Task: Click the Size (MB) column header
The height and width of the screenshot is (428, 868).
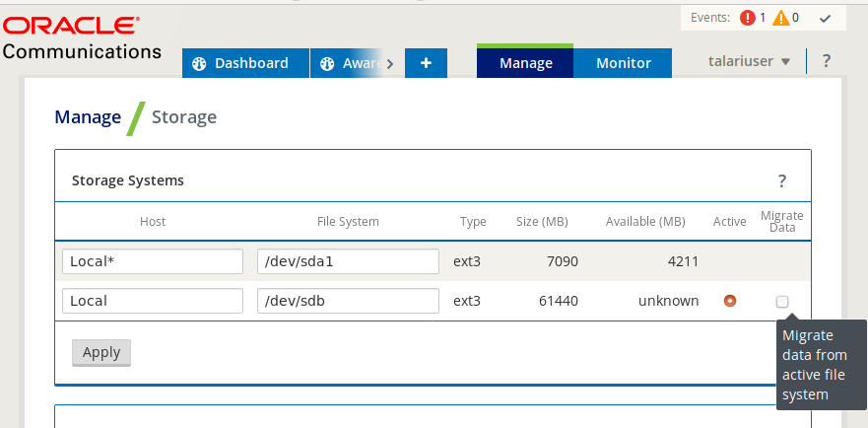Action: click(542, 222)
